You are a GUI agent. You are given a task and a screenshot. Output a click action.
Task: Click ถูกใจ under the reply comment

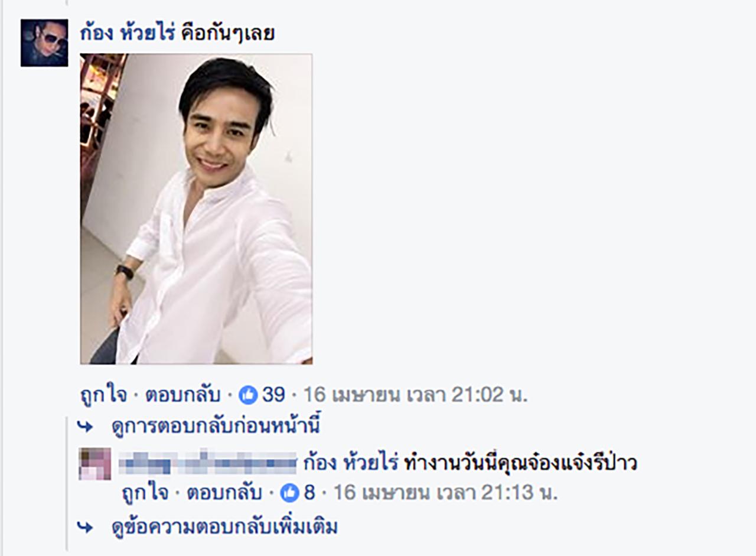pyautogui.click(x=144, y=492)
